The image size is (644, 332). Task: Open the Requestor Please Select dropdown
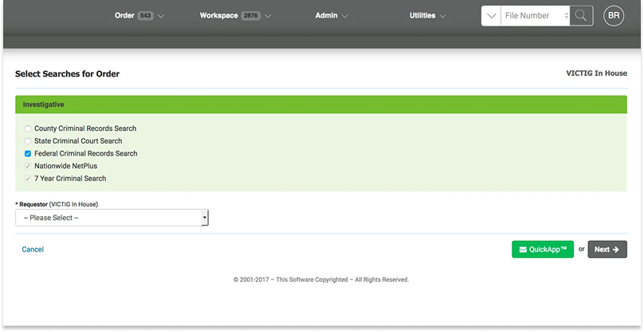tap(112, 218)
